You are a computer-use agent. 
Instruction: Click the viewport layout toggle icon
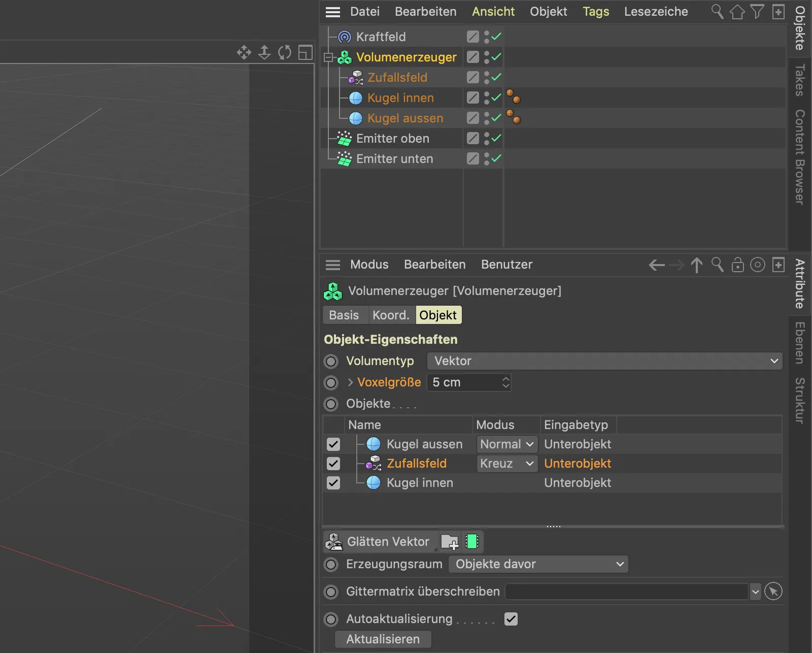click(305, 52)
